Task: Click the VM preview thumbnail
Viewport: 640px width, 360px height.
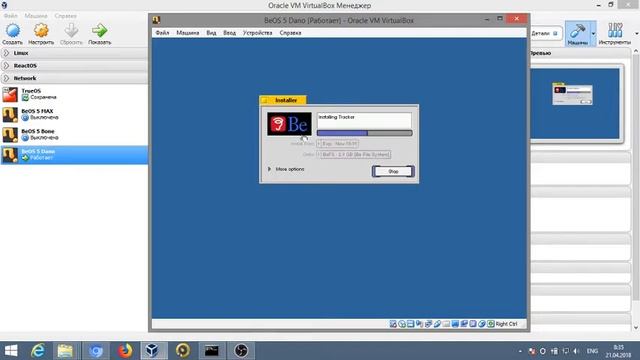Action: click(575, 104)
